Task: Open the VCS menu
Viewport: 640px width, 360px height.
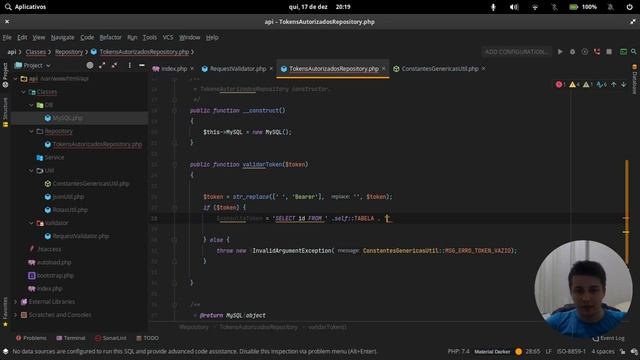Action: click(168, 37)
